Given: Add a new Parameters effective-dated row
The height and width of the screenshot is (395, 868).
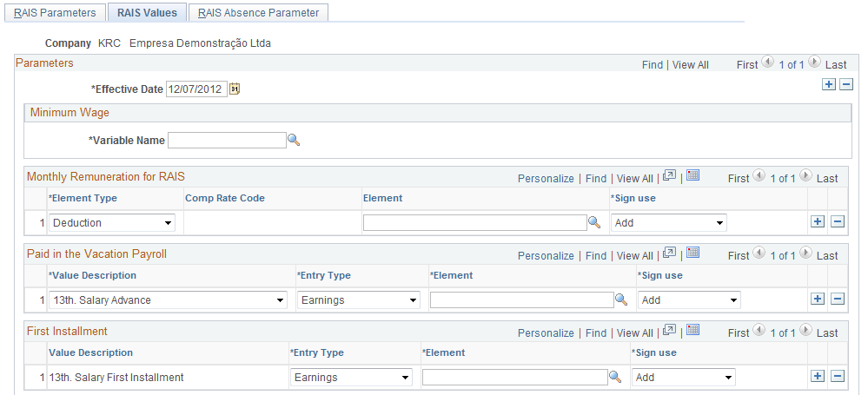Looking at the screenshot, I should click(829, 85).
